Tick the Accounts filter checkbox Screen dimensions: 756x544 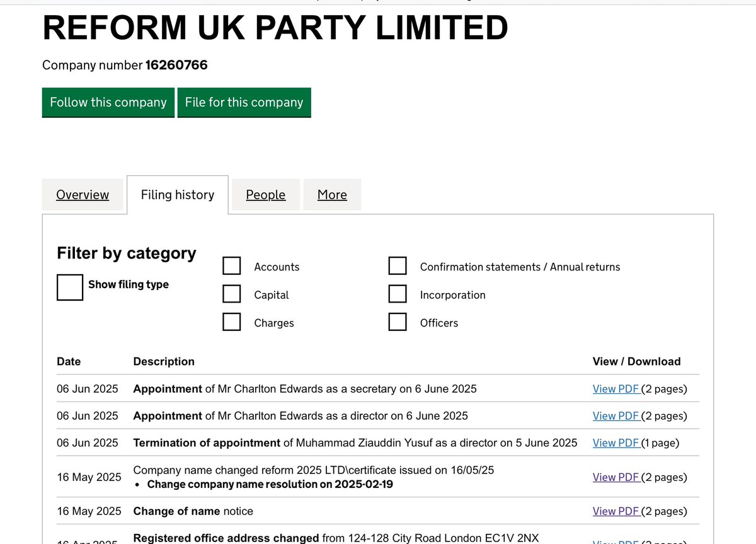232,266
